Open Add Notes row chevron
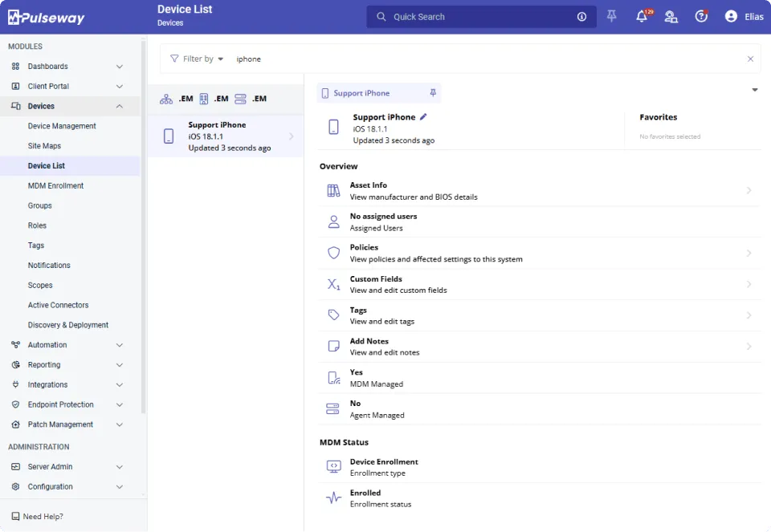The height and width of the screenshot is (532, 771). (x=749, y=347)
